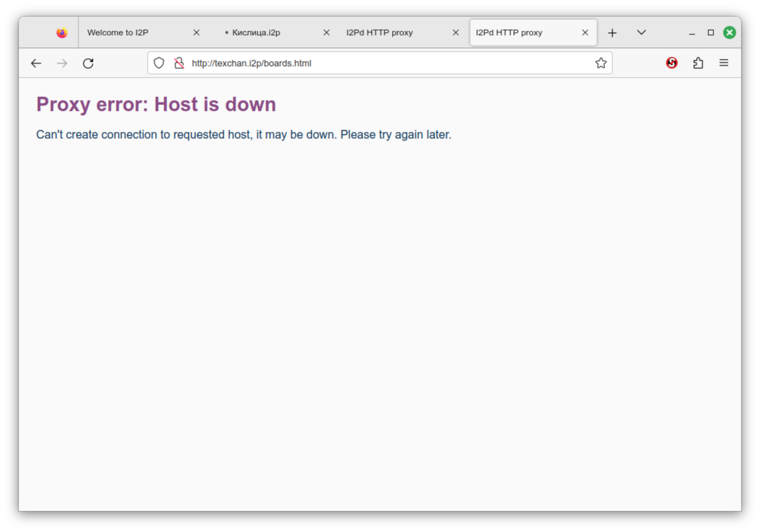Close the active I2Pd HTTP proxy tab
Viewport: 760px width, 532px height.
tap(585, 33)
